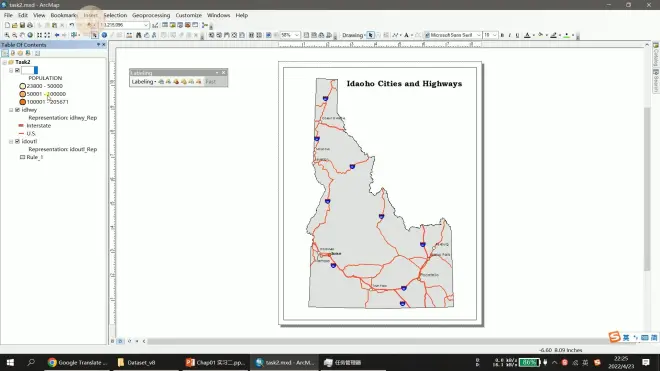Screen dimensions: 660x371
Task: Click the orange 100001 - 205671 population symbol
Action: 22,102
